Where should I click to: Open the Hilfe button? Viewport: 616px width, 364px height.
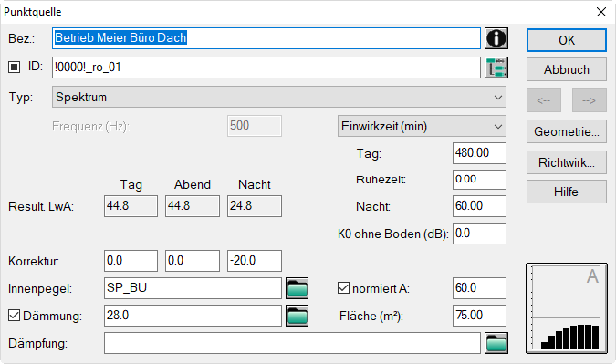click(567, 192)
